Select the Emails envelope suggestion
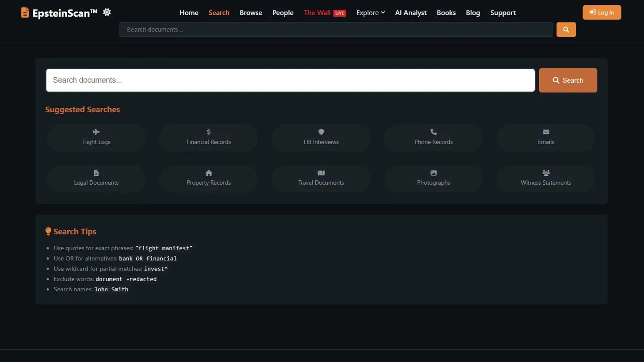The height and width of the screenshot is (362, 644). pos(546,138)
